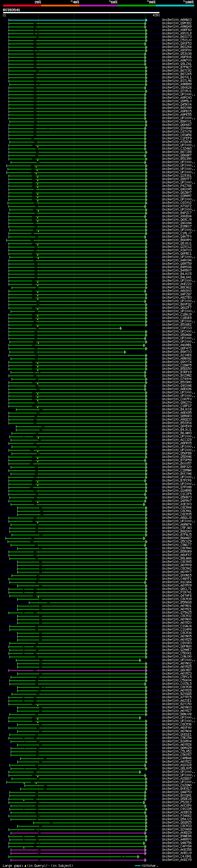Select the UniRef100_Q9SF53 label
Viewport: 197px width, 868px height.
point(177,43)
